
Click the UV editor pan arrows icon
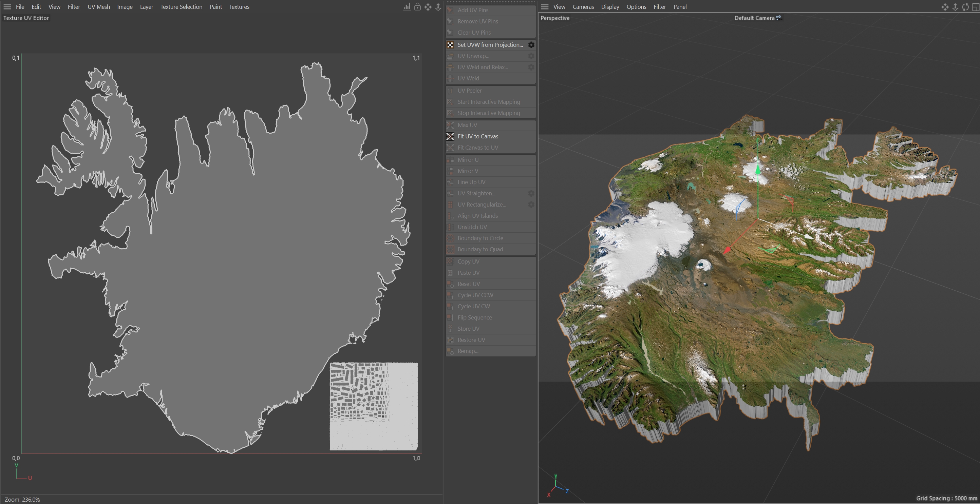[428, 7]
